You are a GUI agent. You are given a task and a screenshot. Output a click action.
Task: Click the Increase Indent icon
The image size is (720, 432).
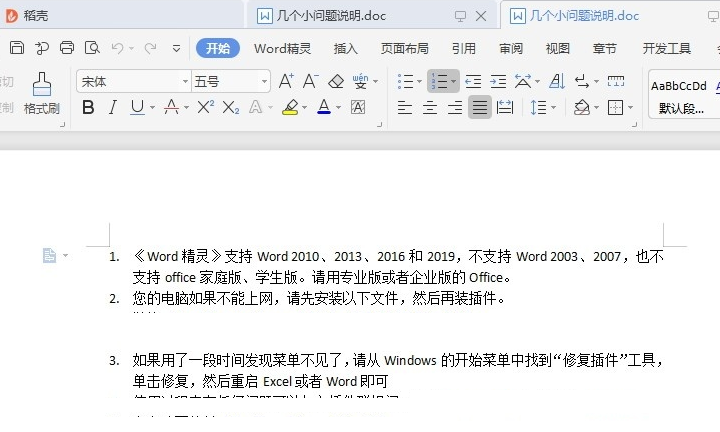coord(497,82)
